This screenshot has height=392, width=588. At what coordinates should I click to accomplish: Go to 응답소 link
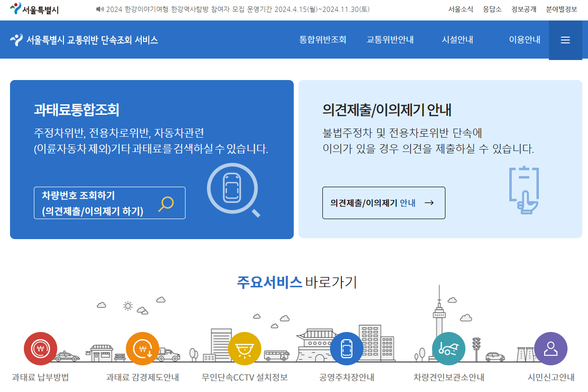pyautogui.click(x=492, y=9)
